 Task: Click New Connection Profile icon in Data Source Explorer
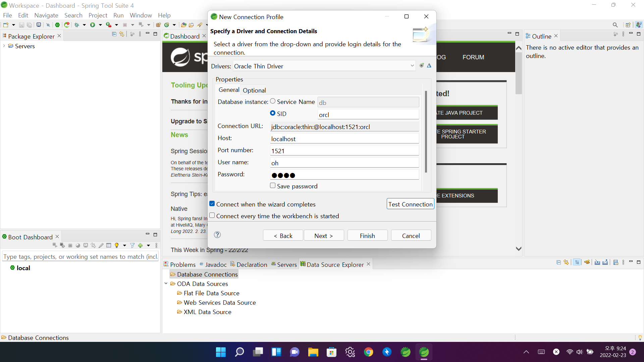(587, 262)
